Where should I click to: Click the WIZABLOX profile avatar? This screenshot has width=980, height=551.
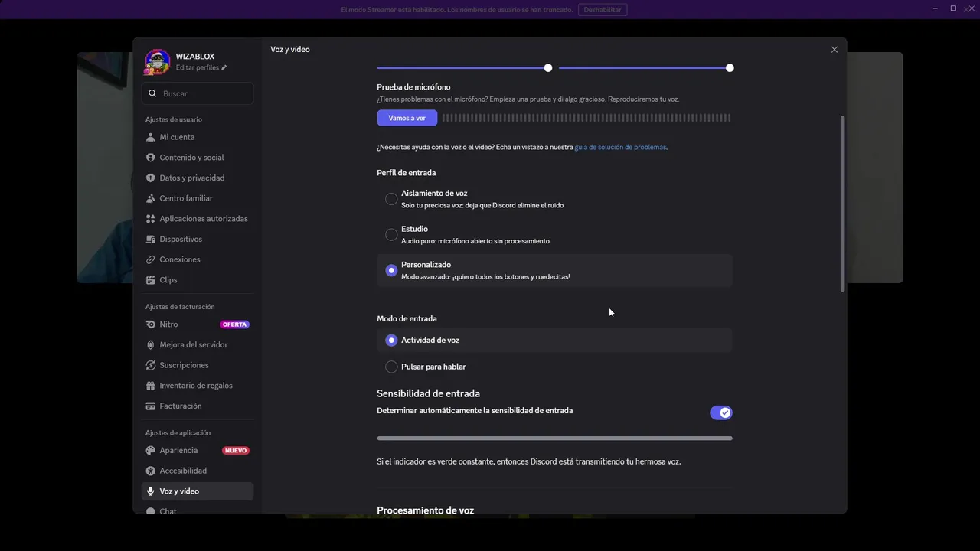click(157, 62)
